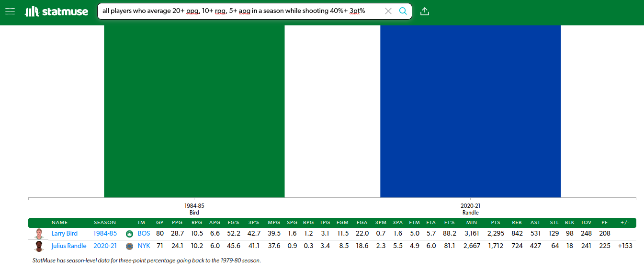Sort table by FTM column

pyautogui.click(x=414, y=223)
